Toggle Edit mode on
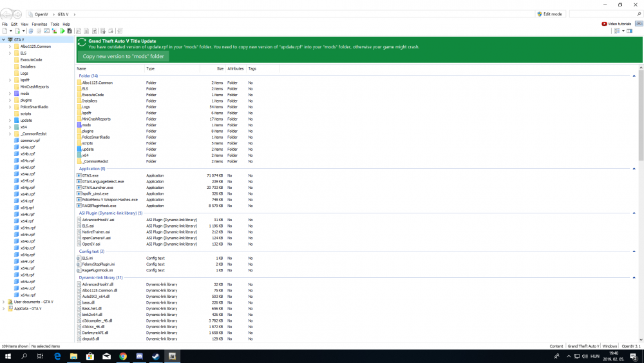This screenshot has width=644, height=363. pos(549,14)
